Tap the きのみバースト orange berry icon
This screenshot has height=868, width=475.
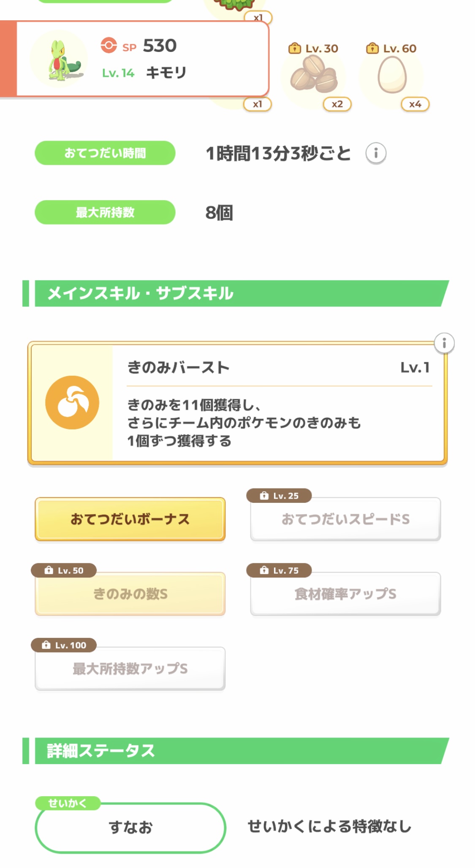click(x=72, y=402)
